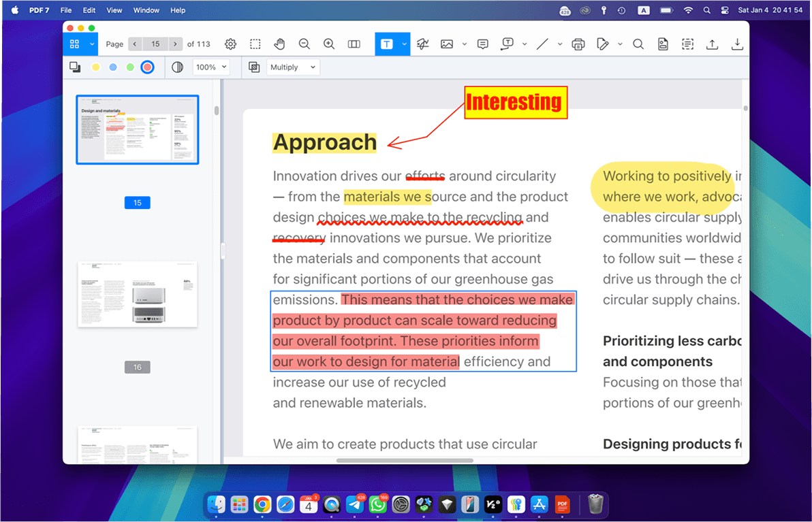Screen dimensions: 812x522
Task: Click the OCR text recognition icon
Action: click(x=688, y=44)
